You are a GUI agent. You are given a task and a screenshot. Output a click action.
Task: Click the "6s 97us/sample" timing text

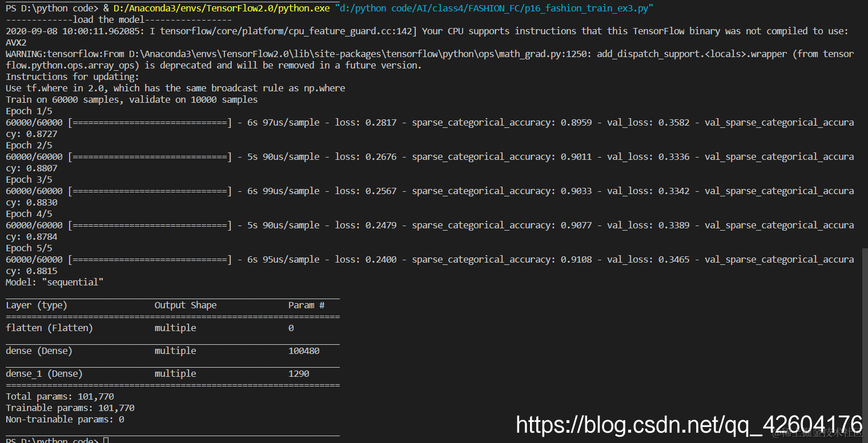[283, 122]
